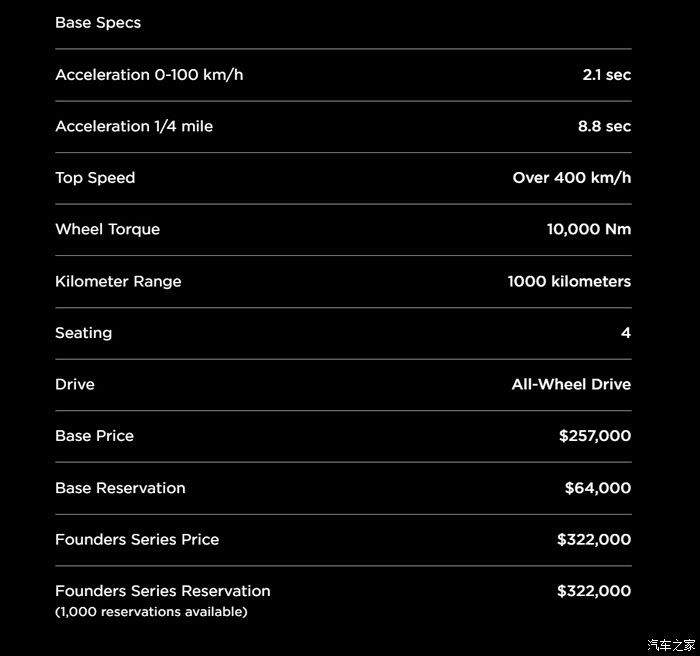This screenshot has width=700, height=656.
Task: Select the Top Speed label
Action: coord(95,178)
